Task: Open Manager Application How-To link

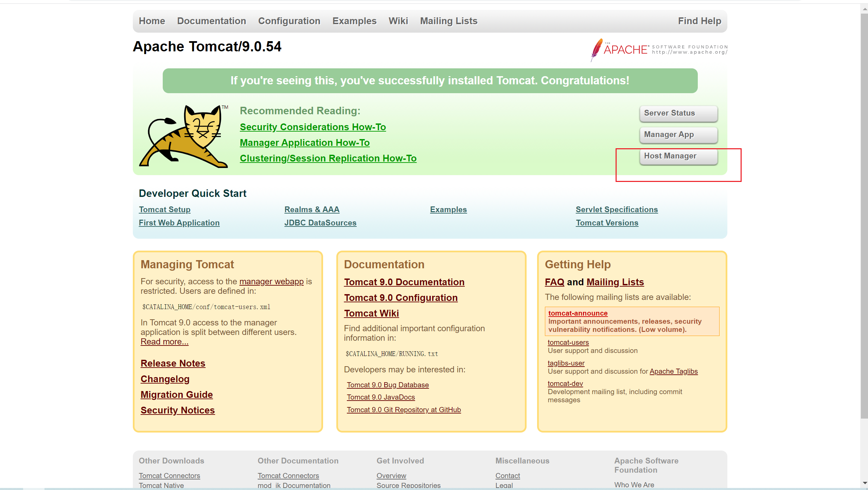Action: click(x=304, y=143)
